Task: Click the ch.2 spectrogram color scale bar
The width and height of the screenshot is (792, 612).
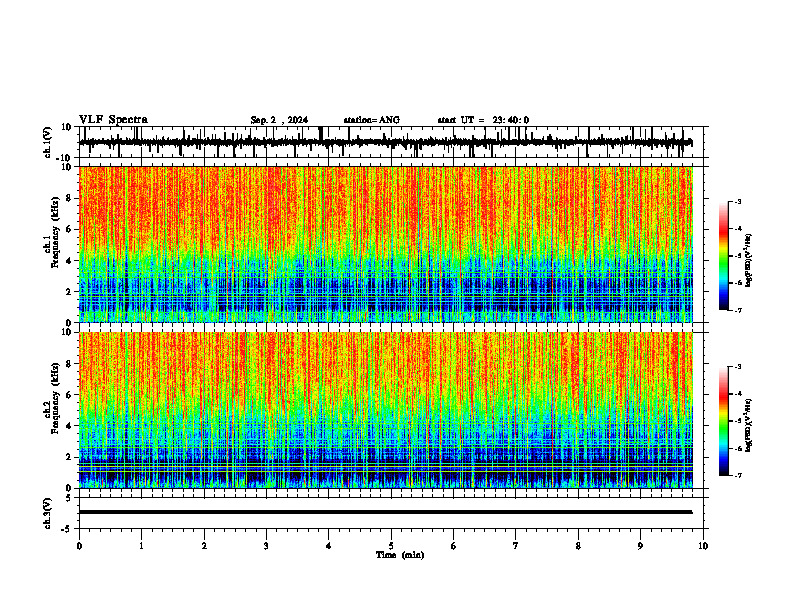Action: (723, 421)
